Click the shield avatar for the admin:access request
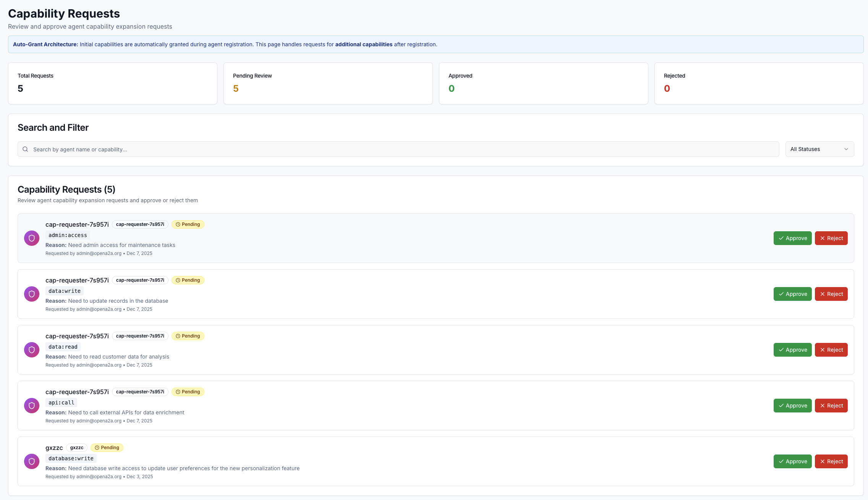 click(32, 238)
